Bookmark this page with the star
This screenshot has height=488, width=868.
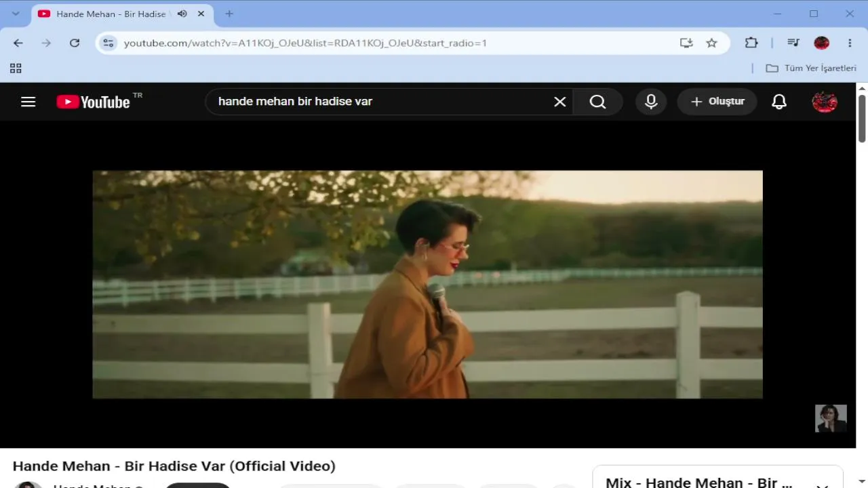point(711,43)
